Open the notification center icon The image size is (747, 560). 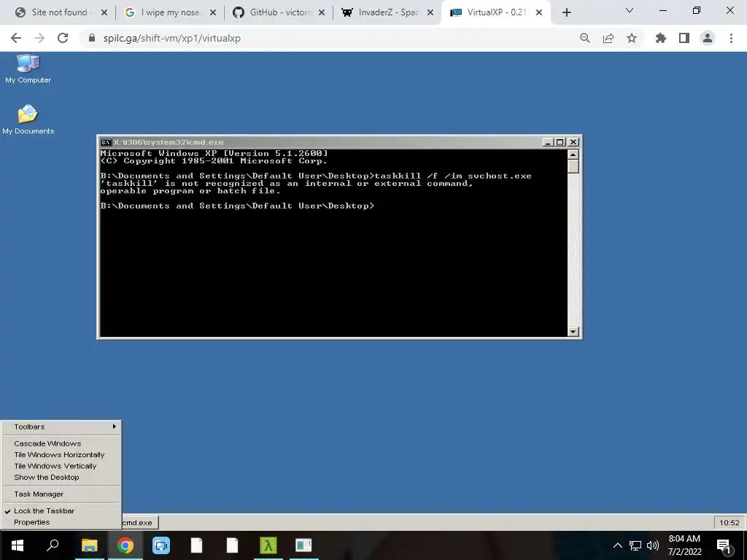pyautogui.click(x=724, y=547)
